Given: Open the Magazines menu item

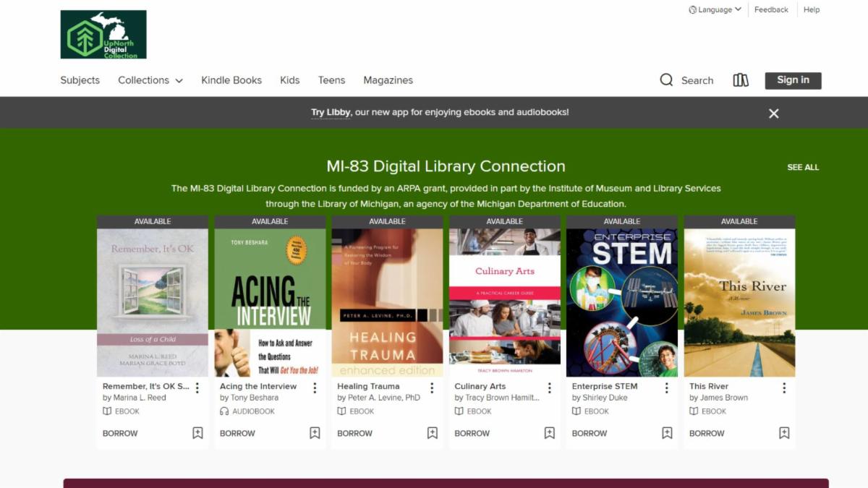Looking at the screenshot, I should (x=388, y=80).
